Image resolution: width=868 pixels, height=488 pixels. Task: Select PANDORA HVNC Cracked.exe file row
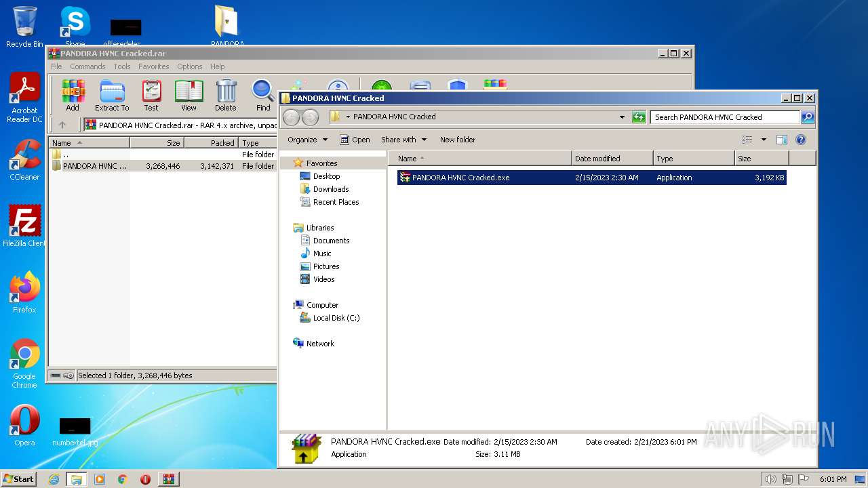(591, 178)
